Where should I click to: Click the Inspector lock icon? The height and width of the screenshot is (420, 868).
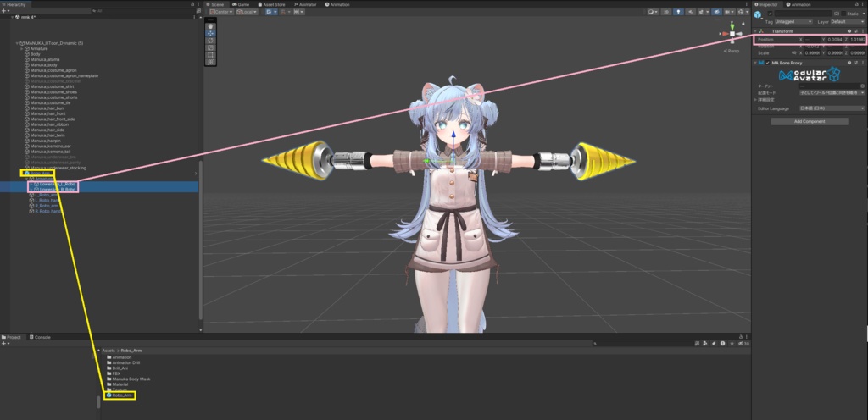click(x=858, y=4)
